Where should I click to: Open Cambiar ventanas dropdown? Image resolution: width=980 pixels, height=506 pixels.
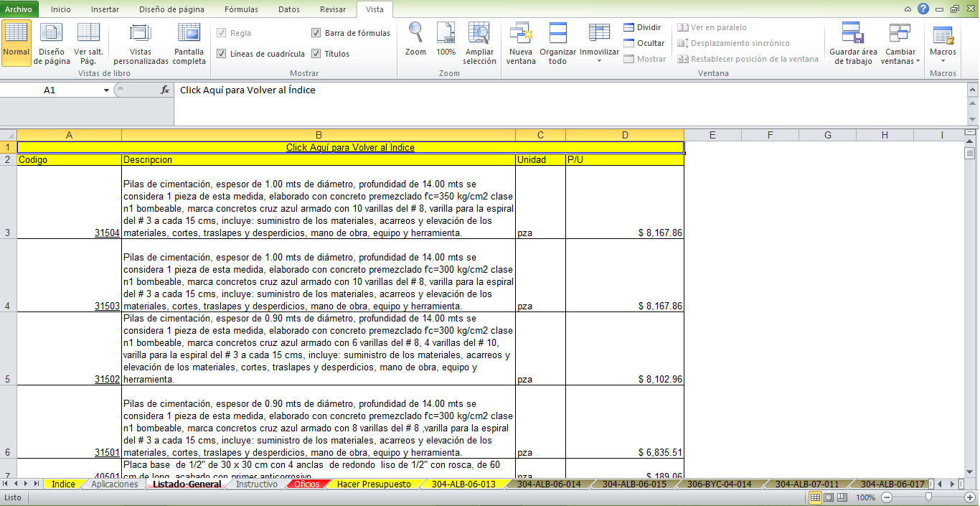point(900,43)
